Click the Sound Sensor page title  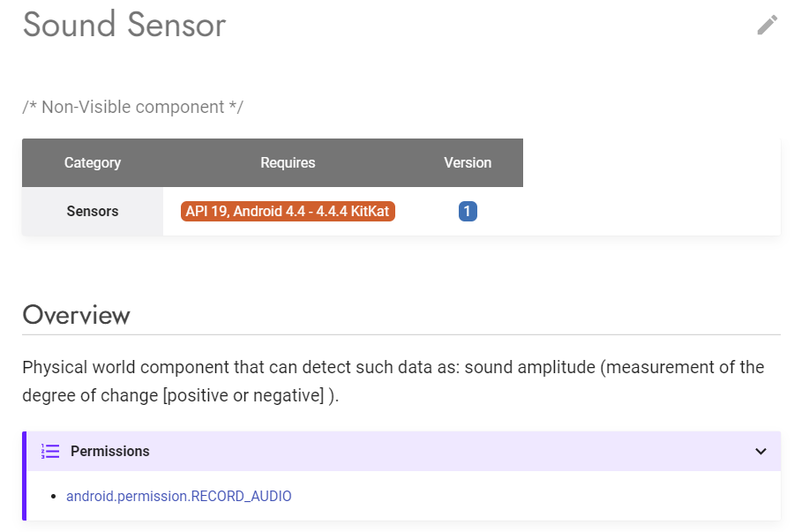(124, 26)
